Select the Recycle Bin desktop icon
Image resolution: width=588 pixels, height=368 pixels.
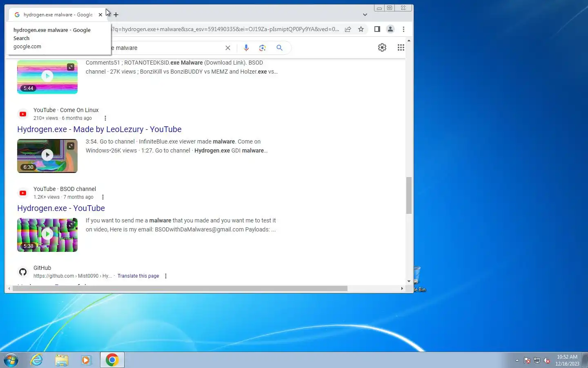coord(419,279)
